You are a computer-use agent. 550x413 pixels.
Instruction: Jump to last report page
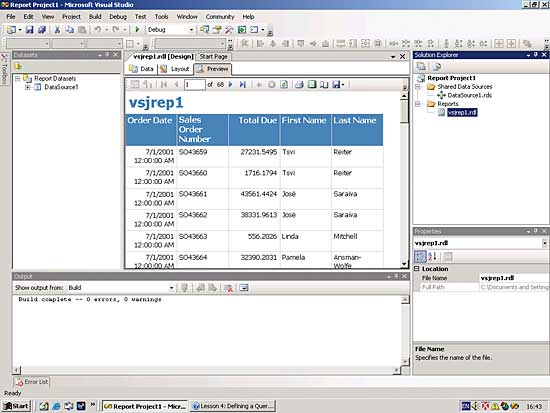pos(242,85)
